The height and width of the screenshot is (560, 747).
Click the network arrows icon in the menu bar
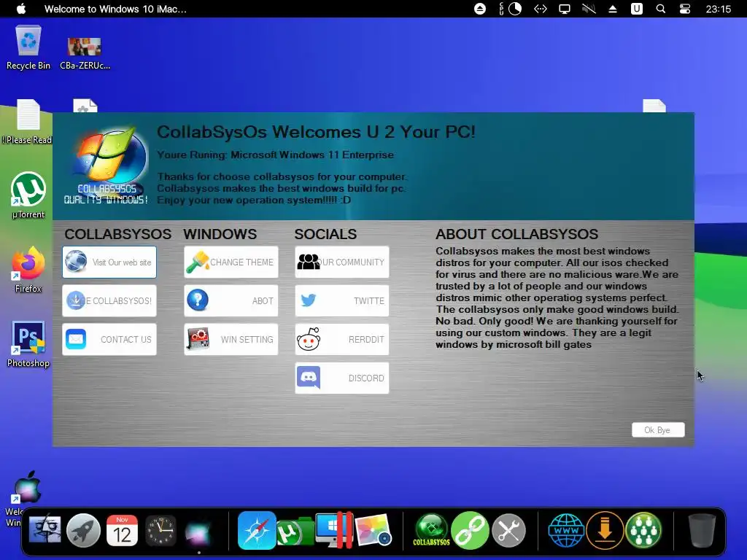(x=541, y=9)
